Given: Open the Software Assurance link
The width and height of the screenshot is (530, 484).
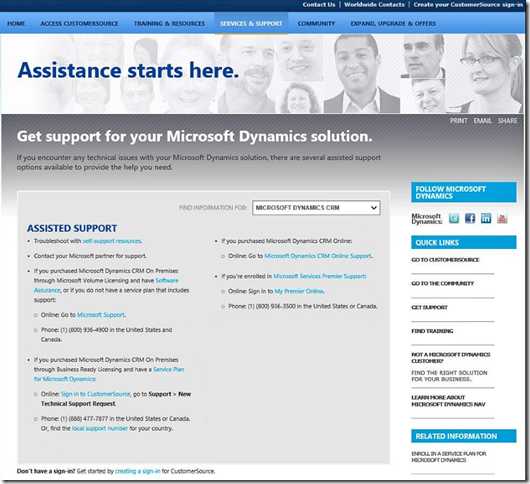Looking at the screenshot, I should 167,281.
